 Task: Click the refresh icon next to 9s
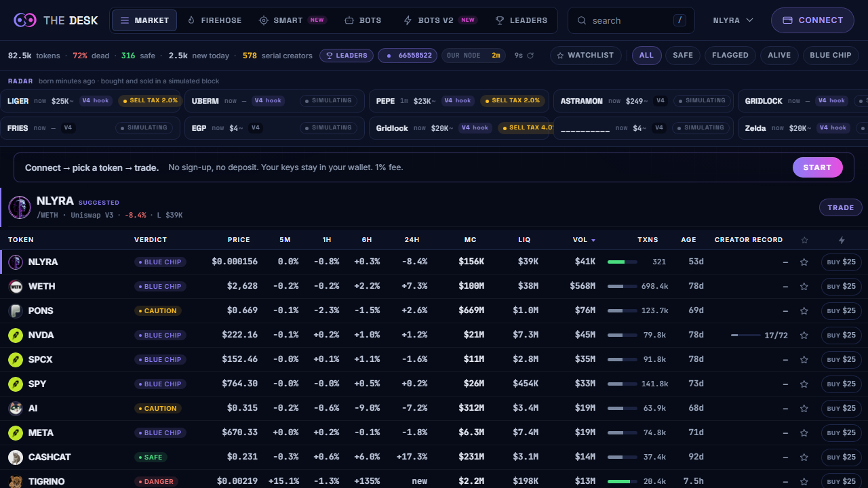point(530,56)
